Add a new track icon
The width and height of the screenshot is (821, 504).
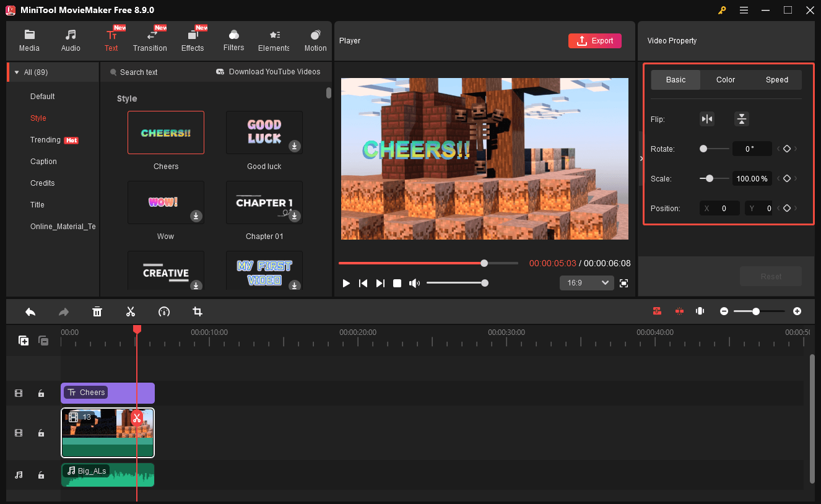pos(24,341)
